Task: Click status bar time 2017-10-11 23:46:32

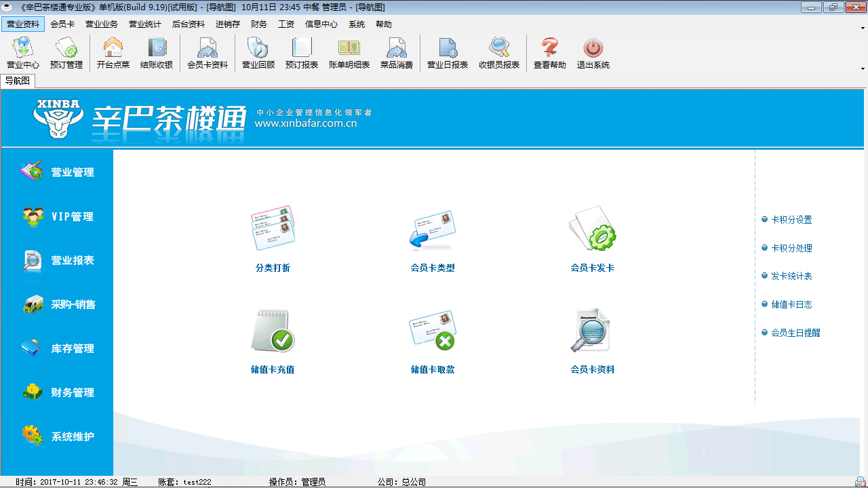Action: click(77, 482)
